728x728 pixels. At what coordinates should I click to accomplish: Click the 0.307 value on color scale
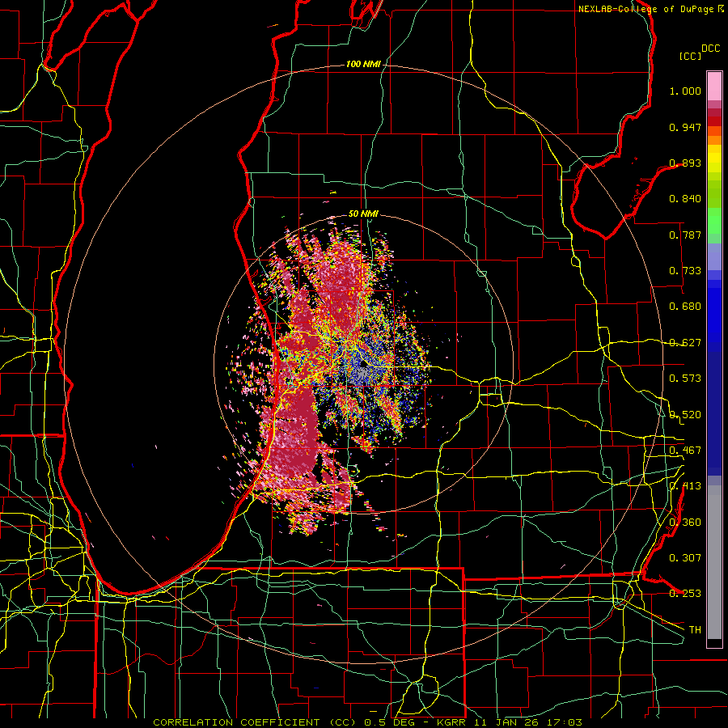tap(685, 558)
